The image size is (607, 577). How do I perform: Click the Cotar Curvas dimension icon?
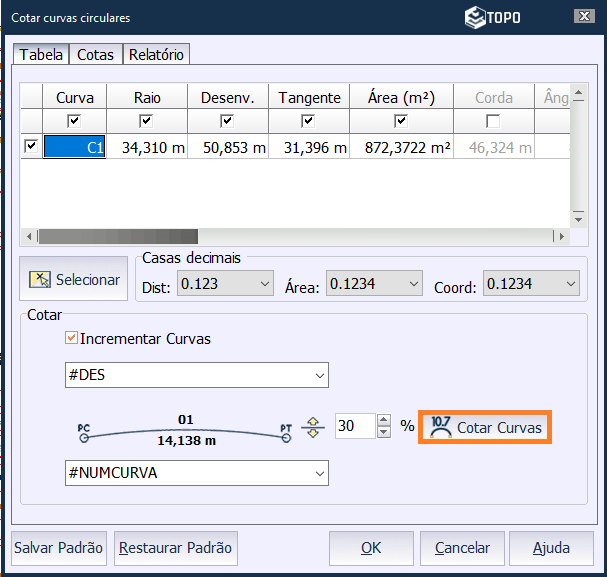[439, 427]
